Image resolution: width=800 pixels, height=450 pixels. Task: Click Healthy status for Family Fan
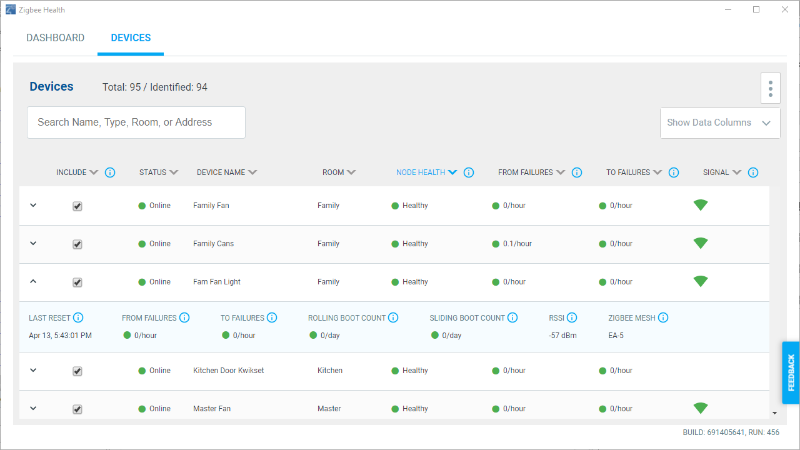(x=410, y=206)
